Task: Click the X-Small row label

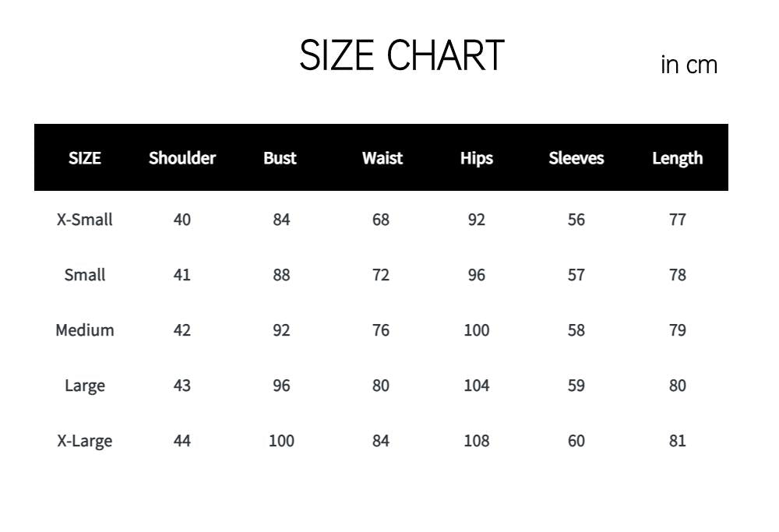Action: click(x=84, y=220)
